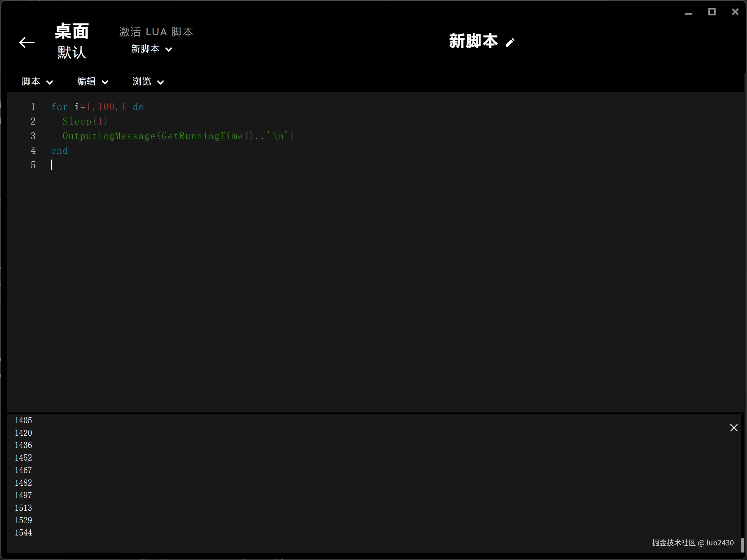Open the 脚本 menu
Image resolution: width=747 pixels, height=560 pixels.
point(31,81)
